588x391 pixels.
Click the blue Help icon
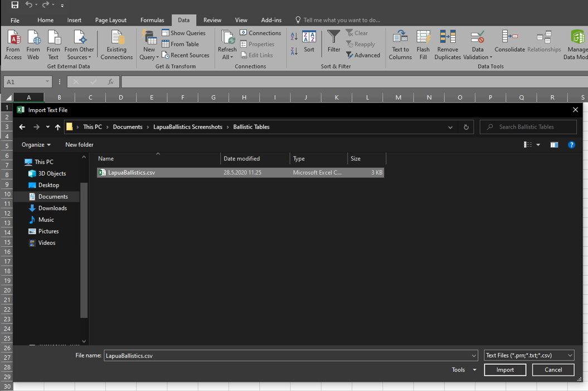click(x=571, y=145)
